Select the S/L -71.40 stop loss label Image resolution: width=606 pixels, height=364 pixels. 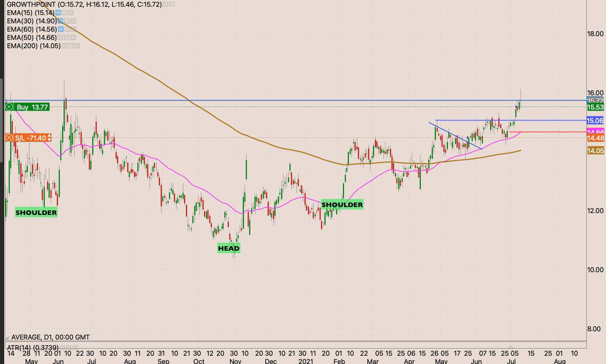pyautogui.click(x=30, y=138)
